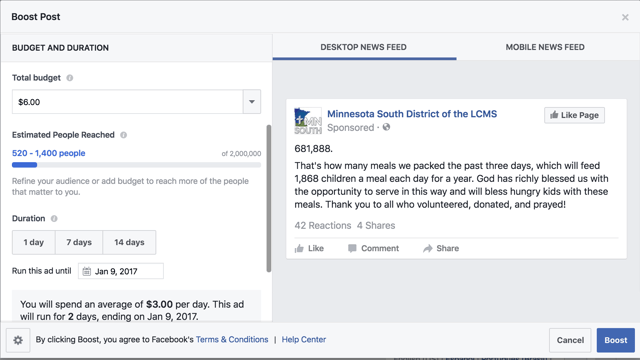Viewport: 640px width, 360px height.
Task: Select the 7 days duration option
Action: [x=79, y=242]
